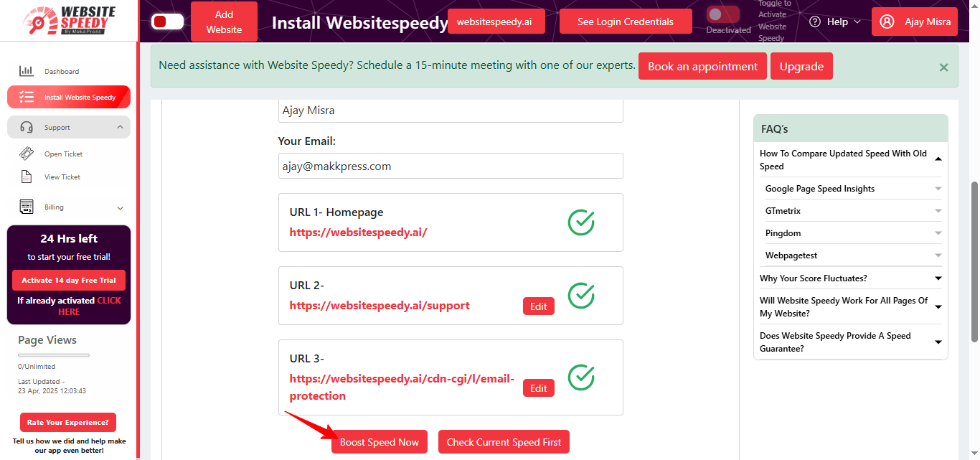
Task: Click the page vertical scrollbar
Action: point(974,262)
